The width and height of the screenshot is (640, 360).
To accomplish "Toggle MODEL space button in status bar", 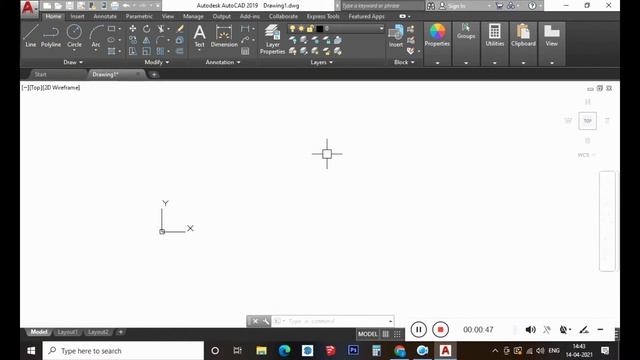I will 368,334.
